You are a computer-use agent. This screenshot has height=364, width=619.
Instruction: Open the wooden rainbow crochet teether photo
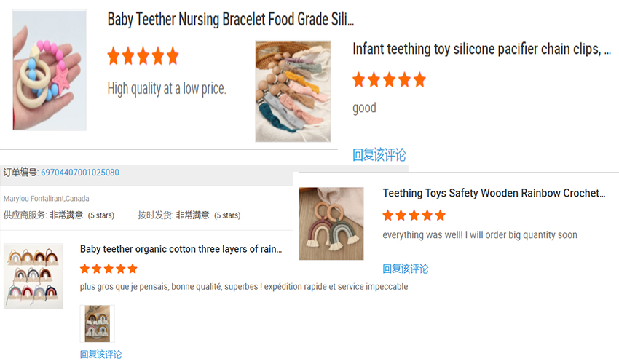[x=331, y=223]
